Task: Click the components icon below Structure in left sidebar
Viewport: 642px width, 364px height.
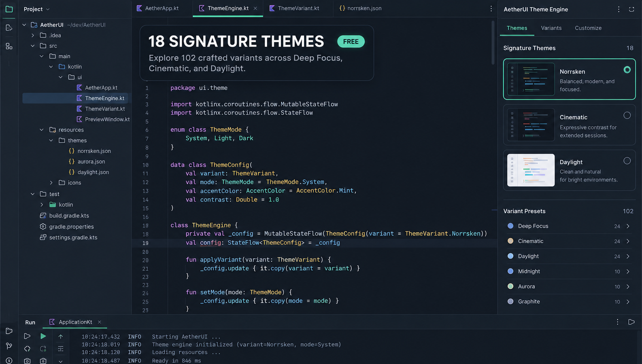Action: click(9, 46)
